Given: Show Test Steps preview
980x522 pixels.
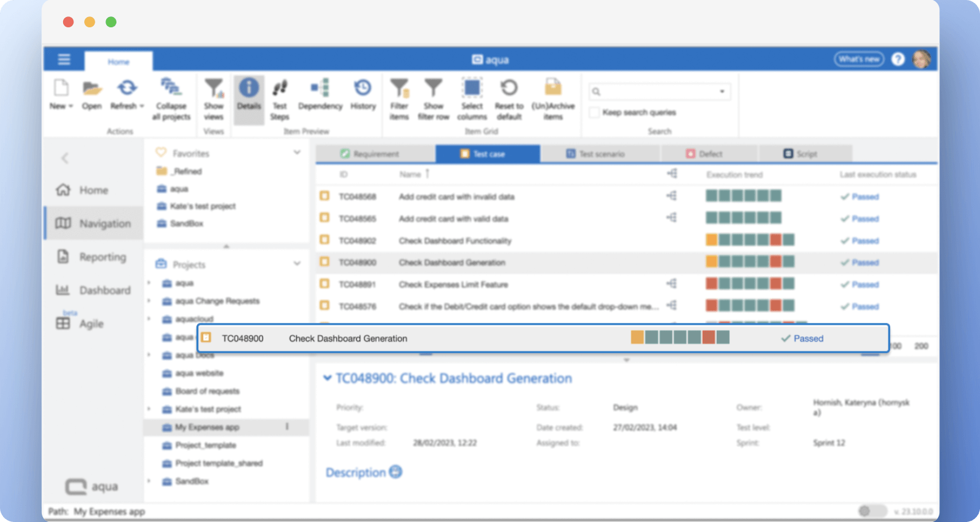Looking at the screenshot, I should coord(280,88).
